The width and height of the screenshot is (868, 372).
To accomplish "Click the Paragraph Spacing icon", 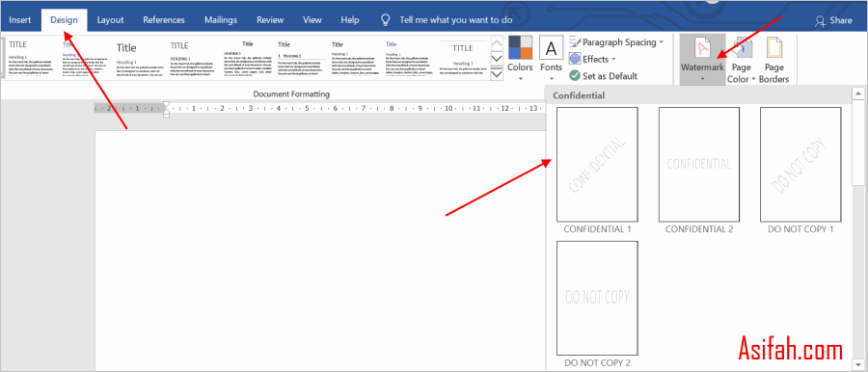I will (575, 42).
